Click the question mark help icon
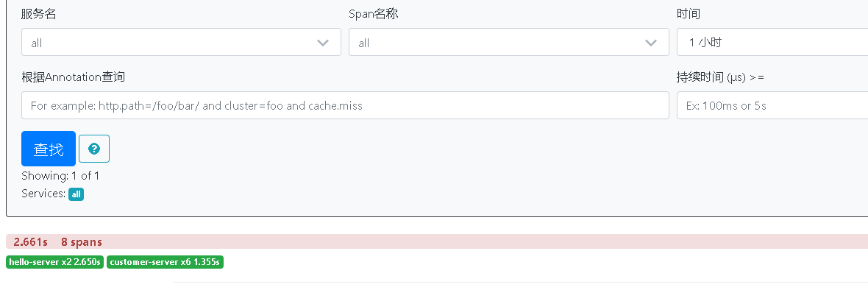The width and height of the screenshot is (868, 304). coord(94,149)
